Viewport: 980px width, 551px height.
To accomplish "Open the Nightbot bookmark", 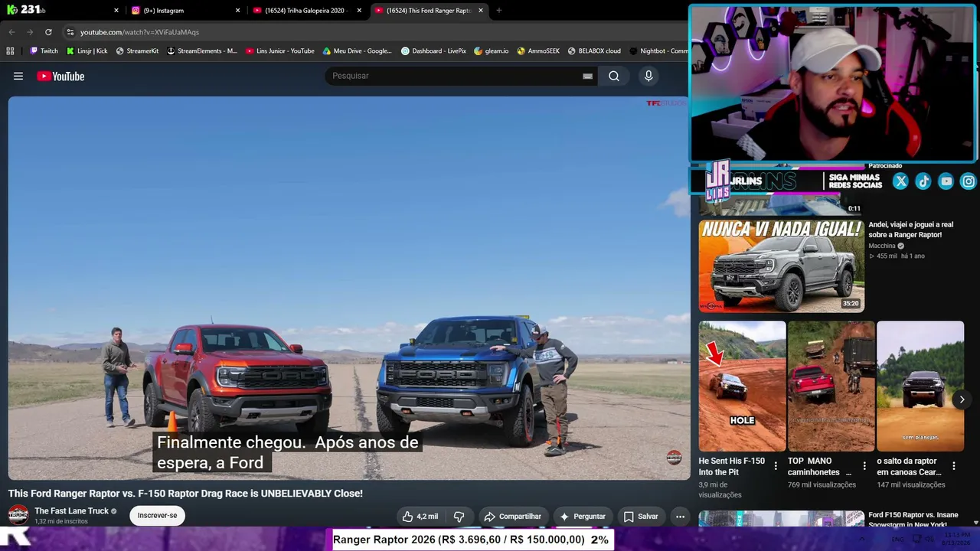I will coord(658,51).
